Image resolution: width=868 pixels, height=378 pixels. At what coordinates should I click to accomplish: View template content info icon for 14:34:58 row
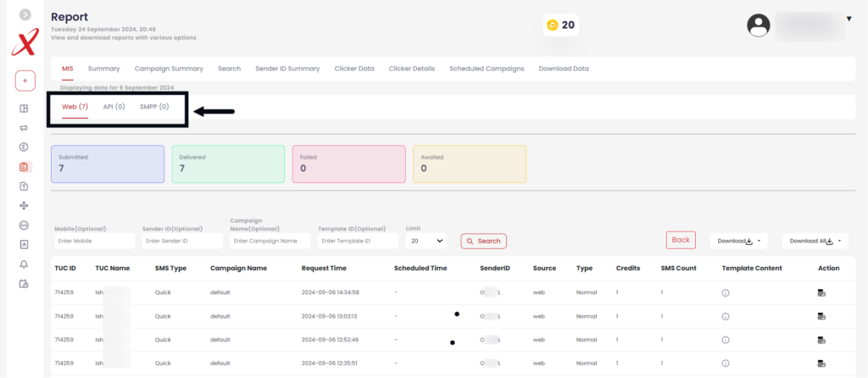pyautogui.click(x=726, y=292)
